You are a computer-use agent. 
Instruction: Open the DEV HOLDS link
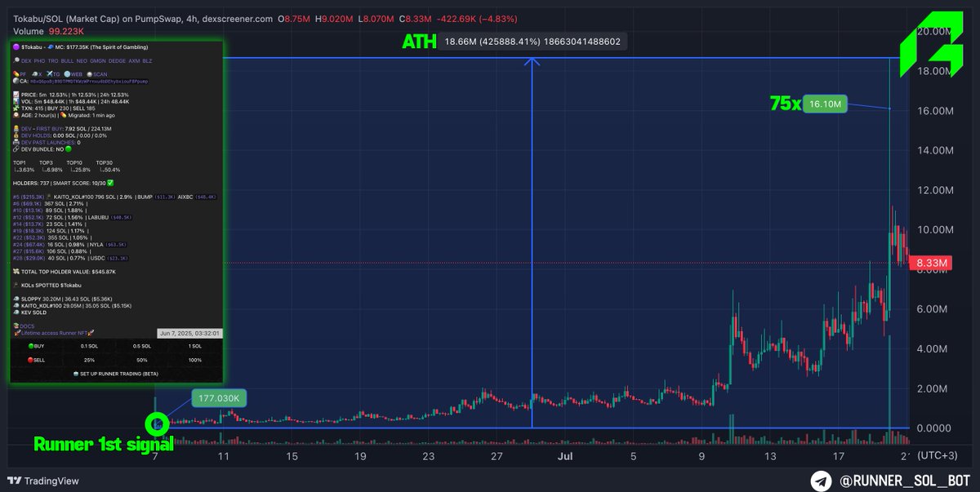(x=36, y=135)
